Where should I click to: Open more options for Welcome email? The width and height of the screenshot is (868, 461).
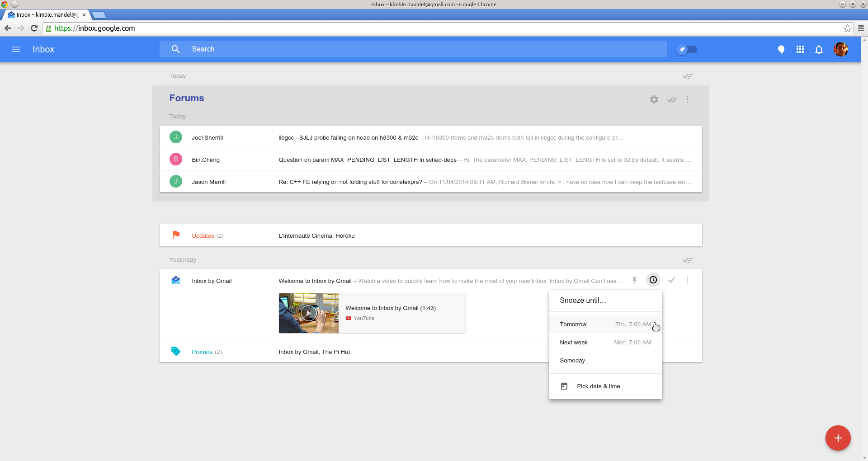click(x=687, y=280)
